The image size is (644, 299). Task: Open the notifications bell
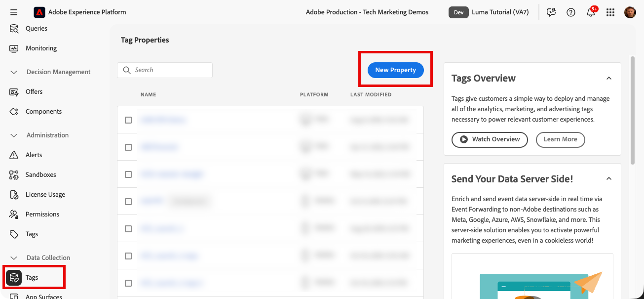click(591, 12)
